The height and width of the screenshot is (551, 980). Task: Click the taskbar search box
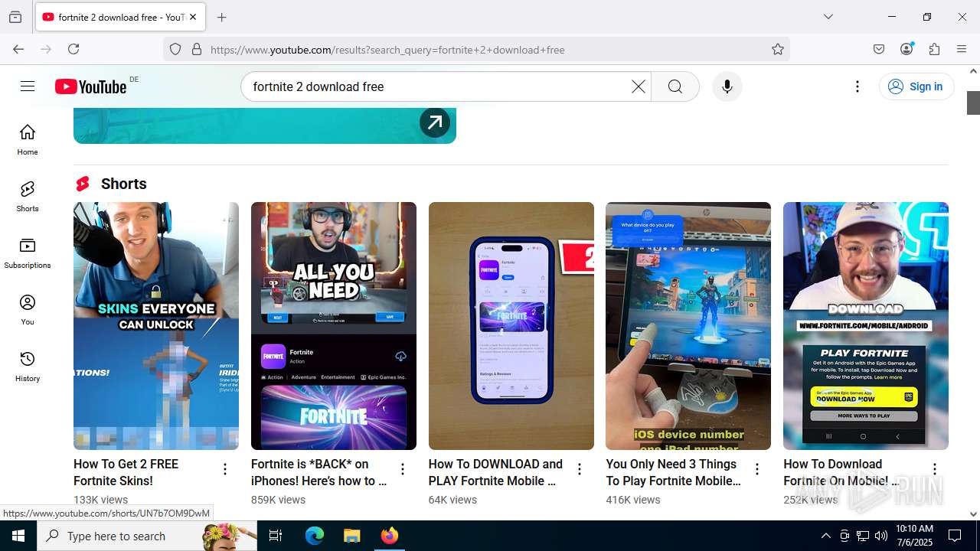point(147,536)
